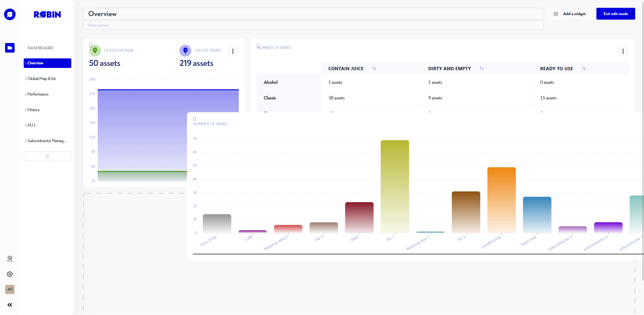Toggle sort order on READY TO USE column
Image resolution: width=644 pixels, height=315 pixels.
pyautogui.click(x=584, y=68)
